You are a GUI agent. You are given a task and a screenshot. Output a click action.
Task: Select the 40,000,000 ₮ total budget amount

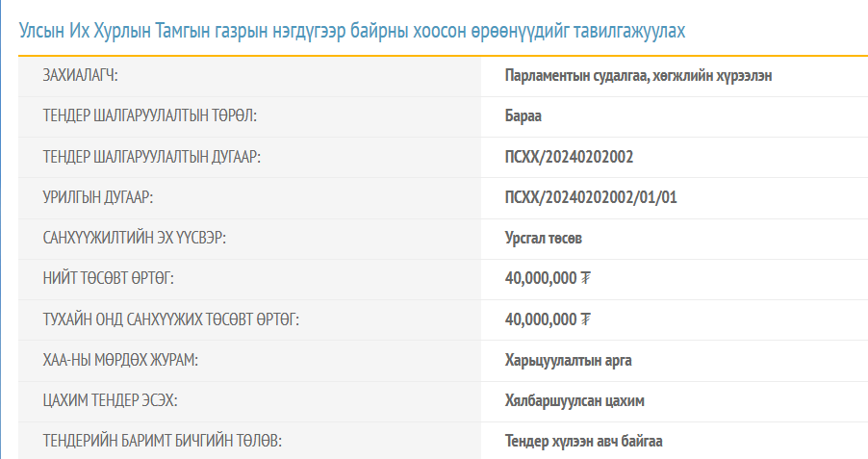click(x=547, y=279)
